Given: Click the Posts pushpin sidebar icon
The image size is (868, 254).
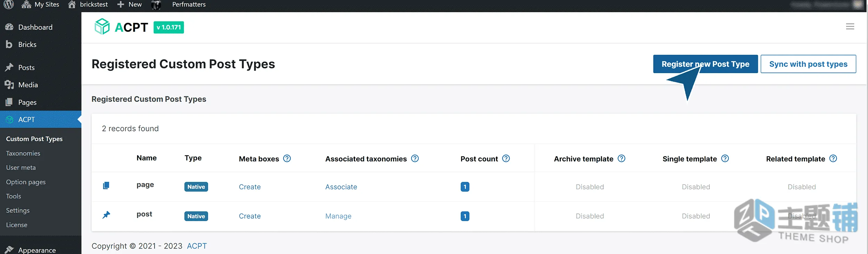Looking at the screenshot, I should click(x=9, y=67).
